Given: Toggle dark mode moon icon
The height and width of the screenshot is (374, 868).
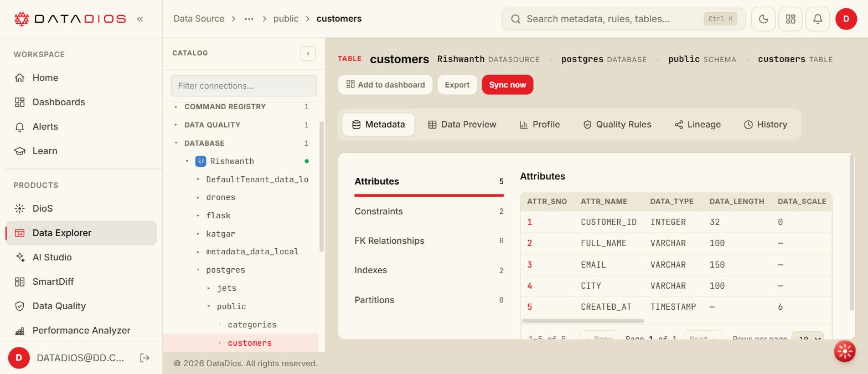Looking at the screenshot, I should (763, 19).
